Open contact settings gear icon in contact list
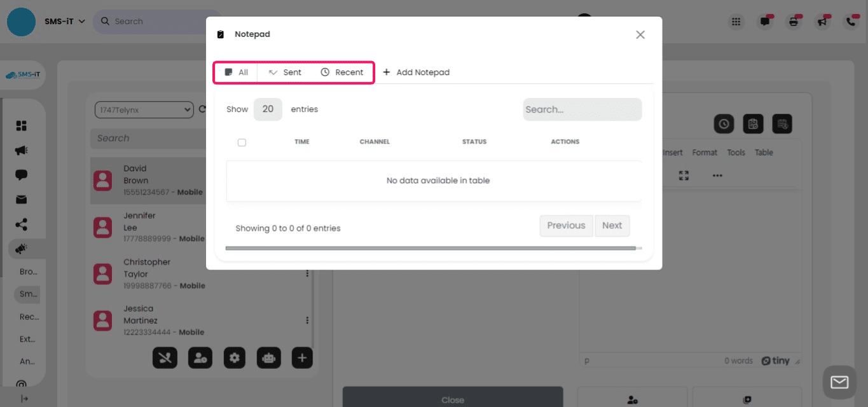868x407 pixels. pos(234,357)
